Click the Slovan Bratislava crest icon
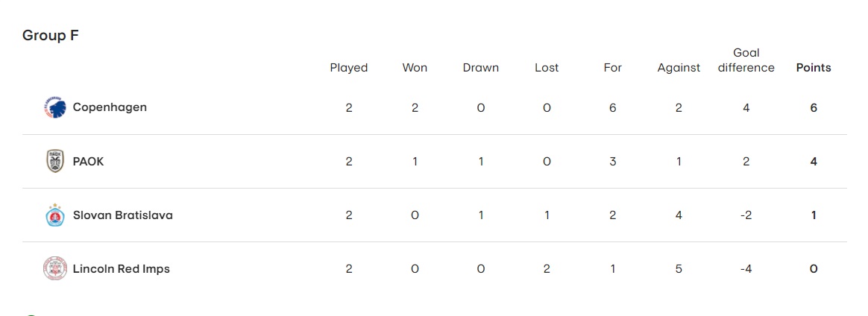The image size is (868, 316). (x=54, y=215)
